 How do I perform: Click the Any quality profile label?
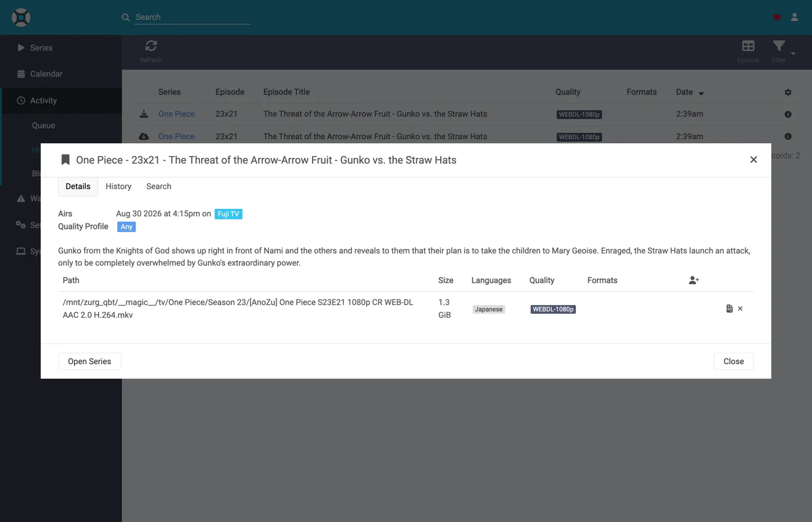pos(126,227)
